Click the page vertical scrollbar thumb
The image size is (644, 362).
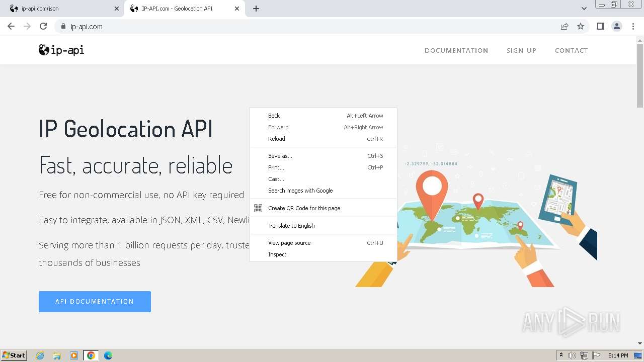coord(640,75)
